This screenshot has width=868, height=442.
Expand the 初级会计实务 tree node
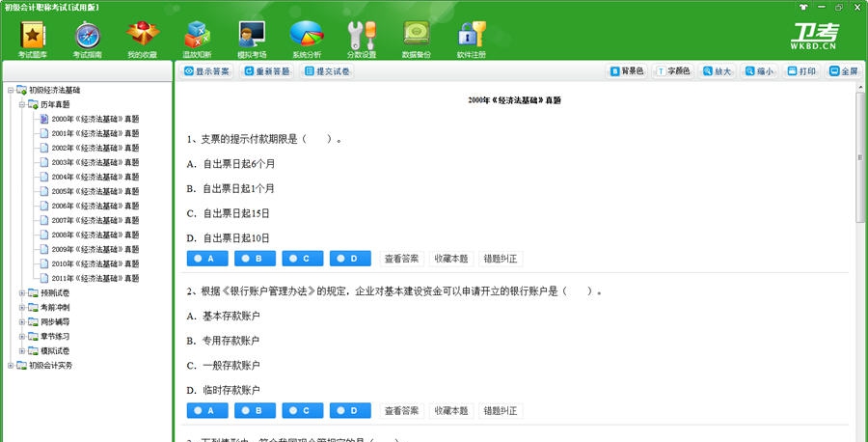[11, 365]
